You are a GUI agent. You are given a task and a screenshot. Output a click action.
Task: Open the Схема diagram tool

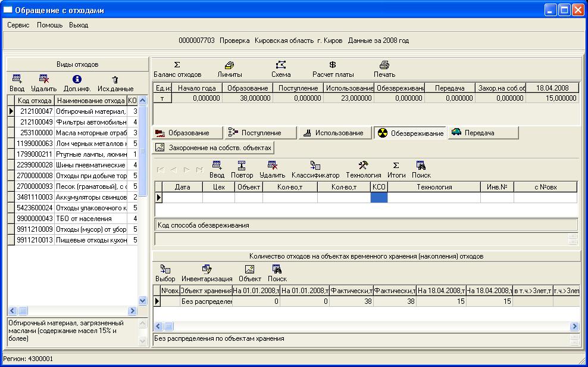(x=281, y=69)
